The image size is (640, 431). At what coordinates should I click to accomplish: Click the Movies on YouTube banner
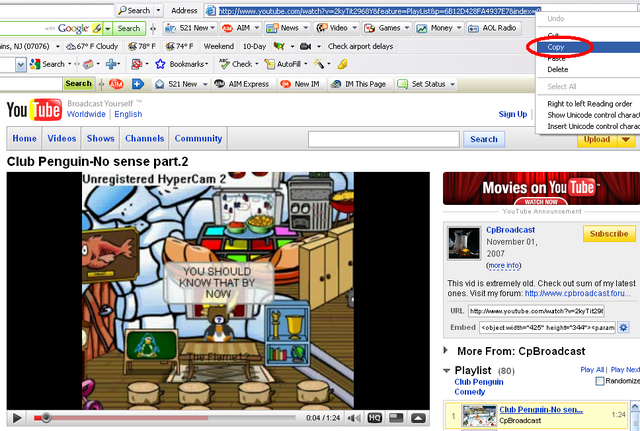541,189
